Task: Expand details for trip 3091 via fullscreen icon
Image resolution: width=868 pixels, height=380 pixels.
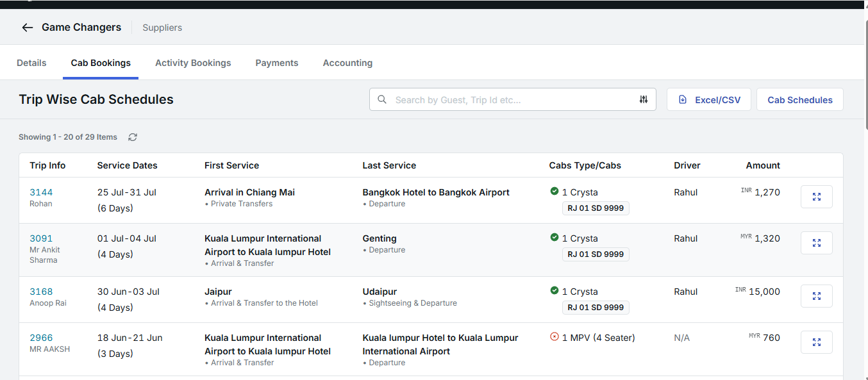Action: pos(816,243)
